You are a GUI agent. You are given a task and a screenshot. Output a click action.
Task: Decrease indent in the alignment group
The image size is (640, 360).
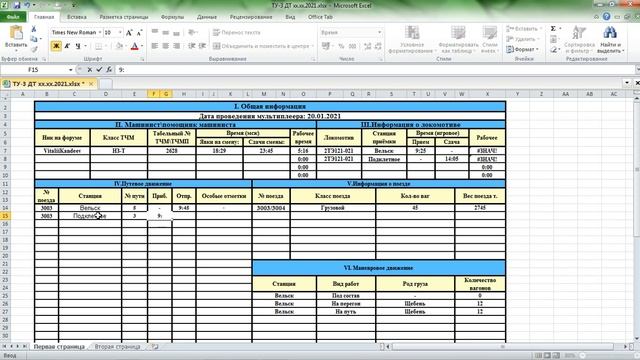191,46
